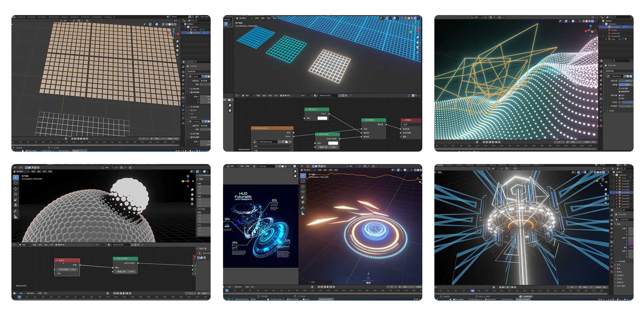
Task: Click zoom magnifier icon in sphere viewport
Action: 192,190
